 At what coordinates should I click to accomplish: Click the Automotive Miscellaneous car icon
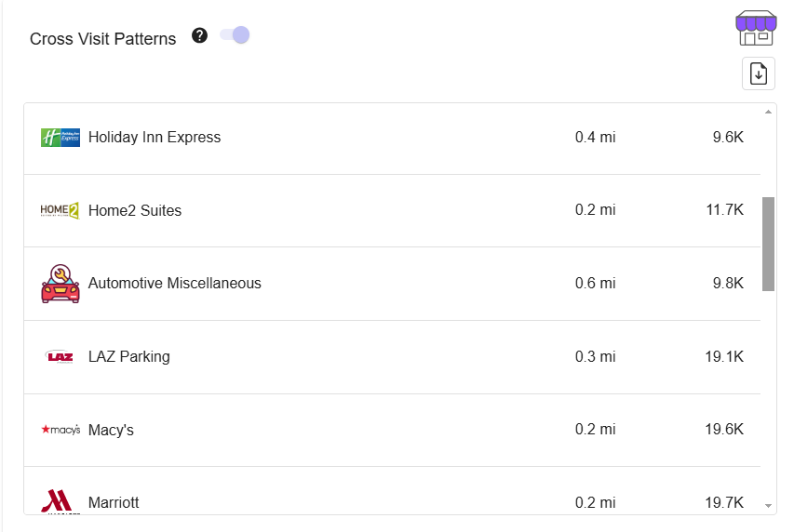point(61,284)
